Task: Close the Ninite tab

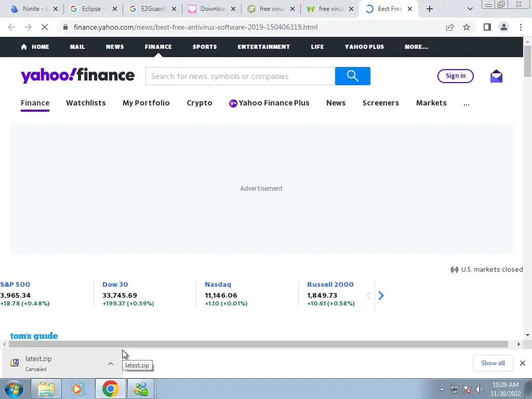Action: [x=56, y=9]
